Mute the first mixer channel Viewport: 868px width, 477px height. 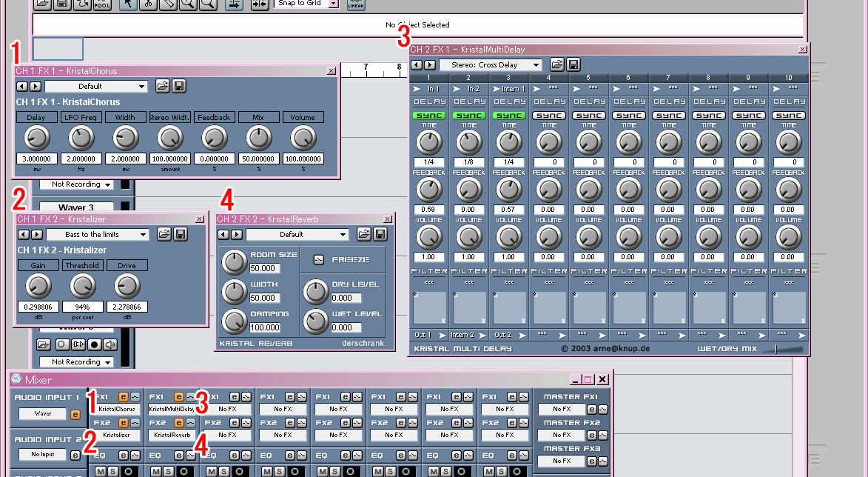(100, 472)
